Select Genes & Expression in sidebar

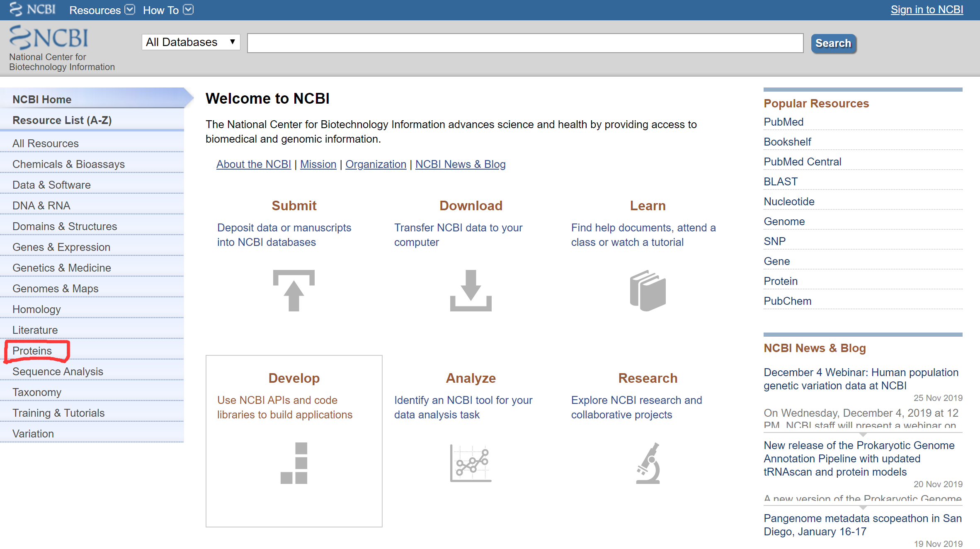point(61,247)
